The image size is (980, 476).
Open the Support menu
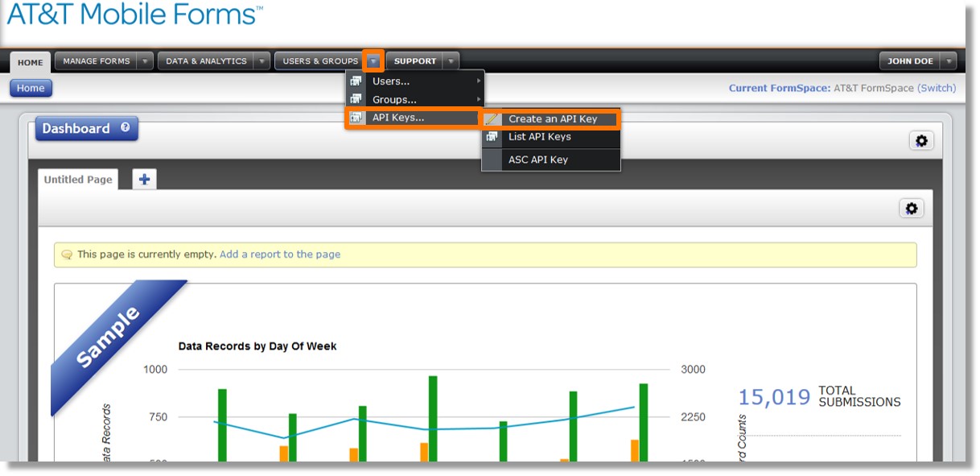[x=415, y=61]
